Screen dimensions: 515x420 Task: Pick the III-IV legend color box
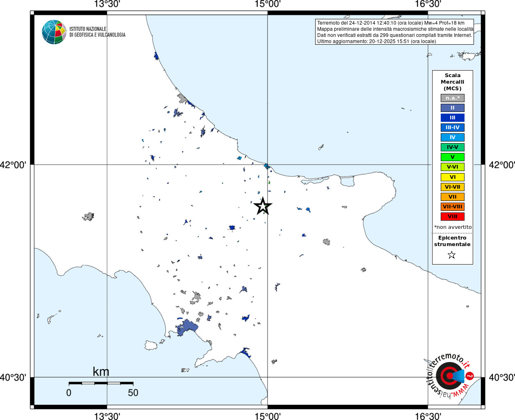click(452, 128)
